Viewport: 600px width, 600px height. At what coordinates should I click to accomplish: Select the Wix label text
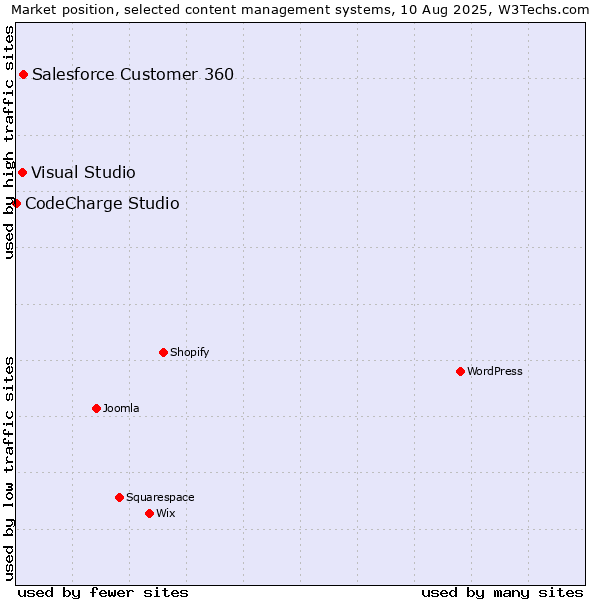(x=166, y=513)
